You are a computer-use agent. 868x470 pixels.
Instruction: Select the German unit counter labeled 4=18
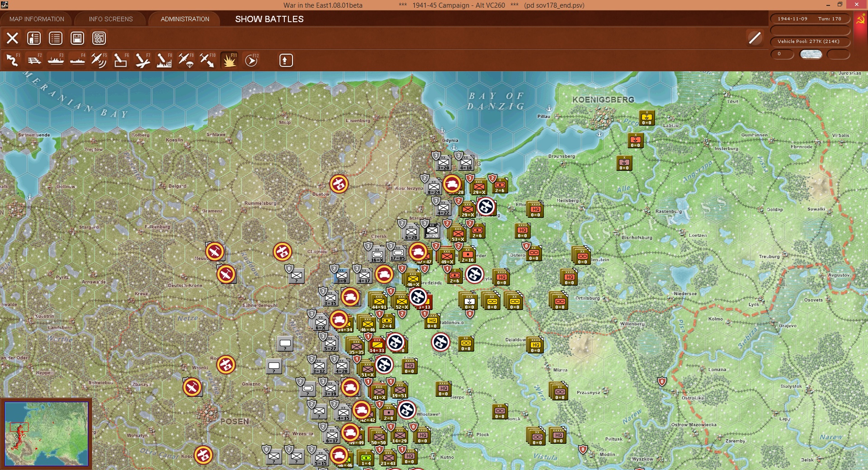[466, 162]
